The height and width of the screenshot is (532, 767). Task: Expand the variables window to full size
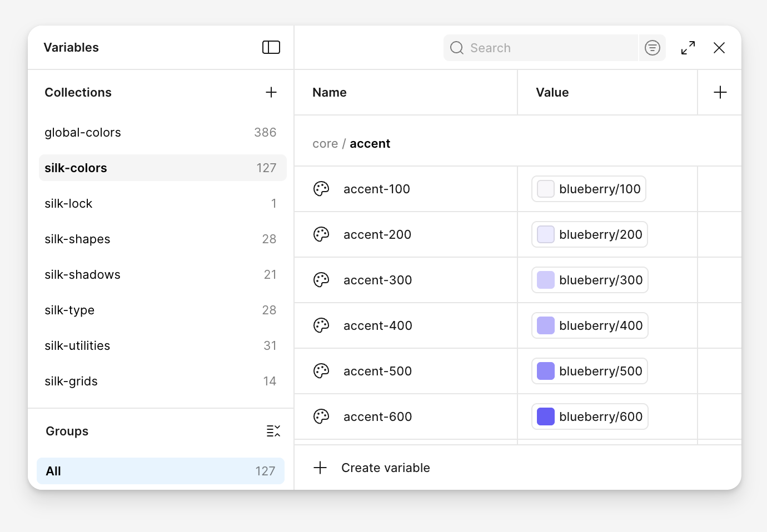[x=688, y=48]
